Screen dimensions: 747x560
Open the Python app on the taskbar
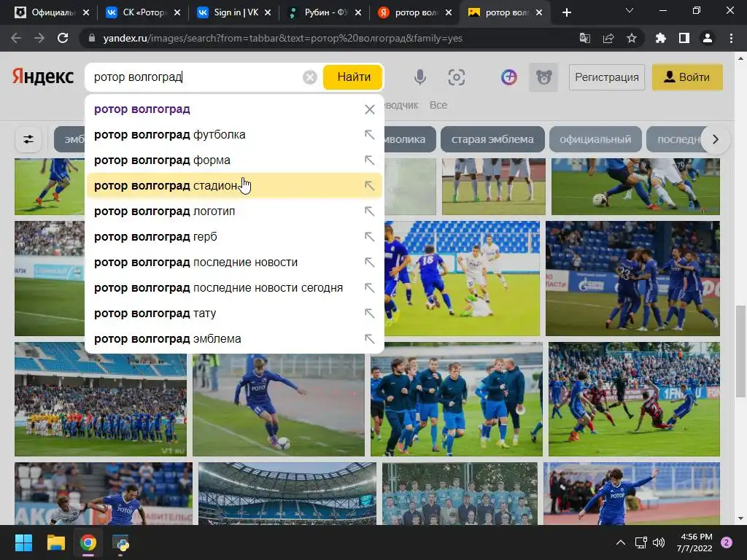[x=120, y=542]
